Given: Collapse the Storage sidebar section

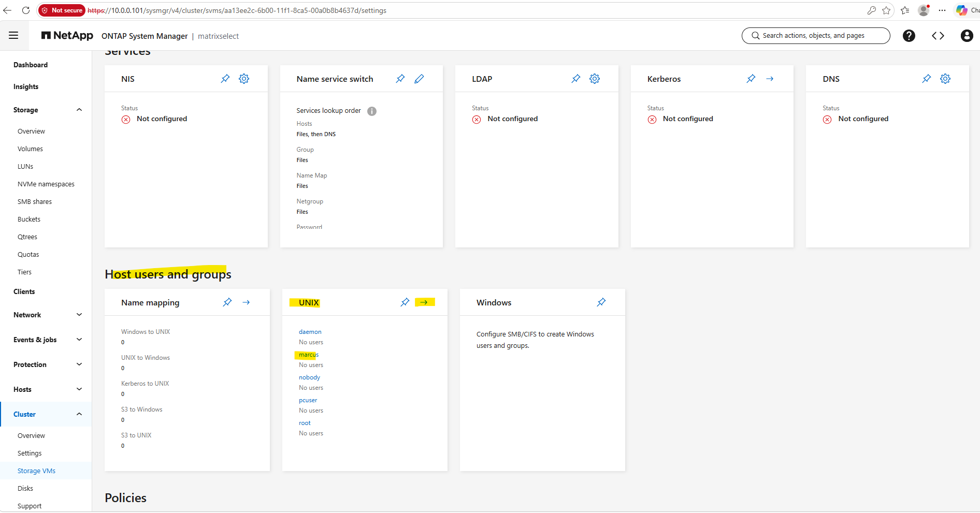Looking at the screenshot, I should (79, 110).
